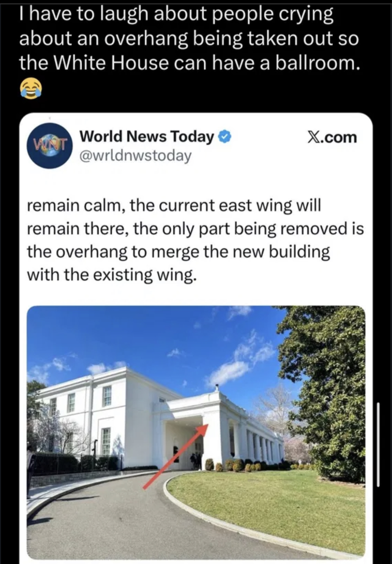392x564 pixels.
Task: Click the vertical scrollbar on right edge
Action: pos(378,445)
